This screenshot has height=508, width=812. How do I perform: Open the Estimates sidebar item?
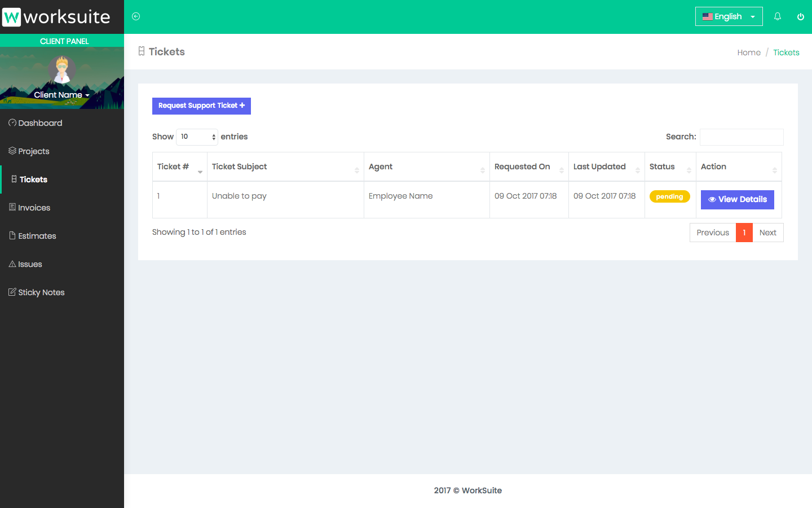pos(37,236)
